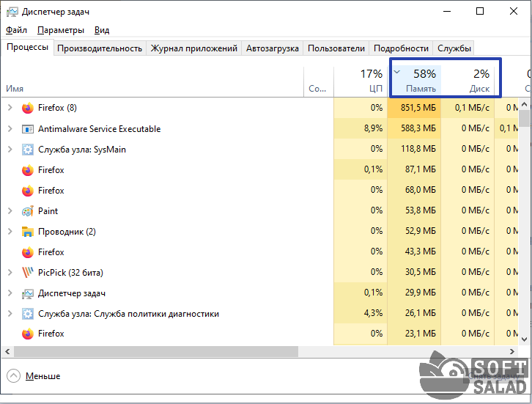Expand Antimalware Service Executable row
This screenshot has height=404, width=532.
(x=10, y=128)
